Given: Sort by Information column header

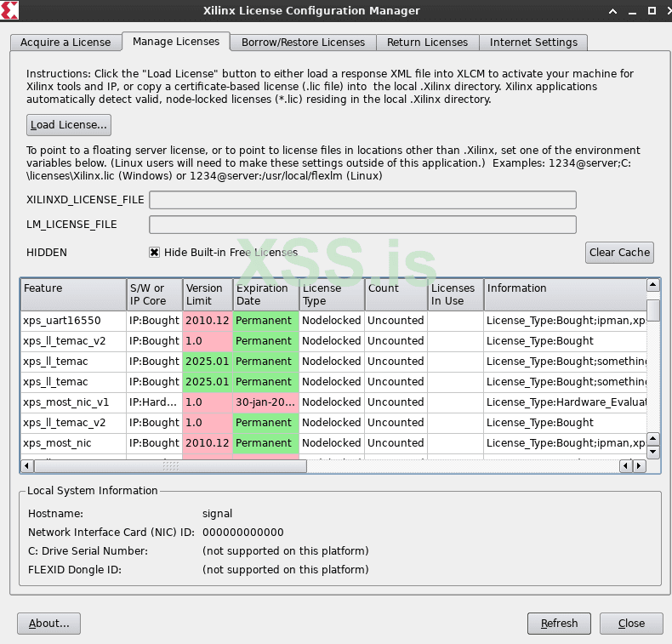Looking at the screenshot, I should coord(566,295).
